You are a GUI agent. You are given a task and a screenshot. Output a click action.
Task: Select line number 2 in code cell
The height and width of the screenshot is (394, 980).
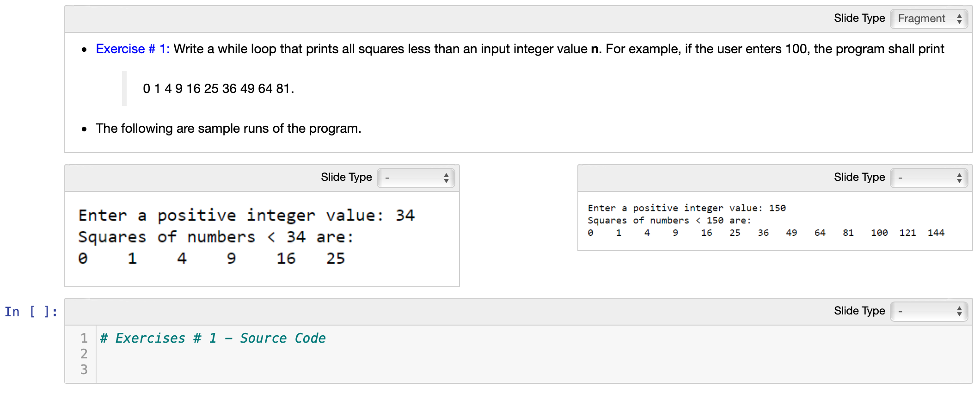pyautogui.click(x=84, y=354)
